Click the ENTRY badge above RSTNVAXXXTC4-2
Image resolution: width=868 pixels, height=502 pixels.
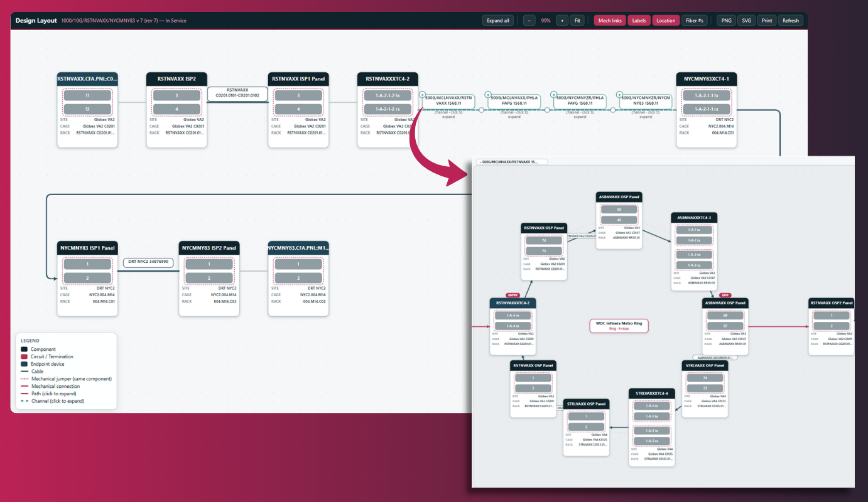513,295
